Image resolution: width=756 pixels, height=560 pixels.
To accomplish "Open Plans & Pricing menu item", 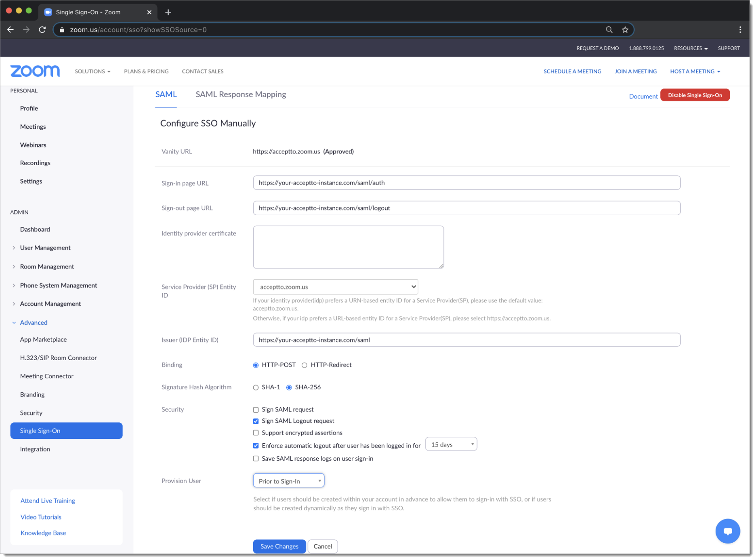I will click(146, 71).
